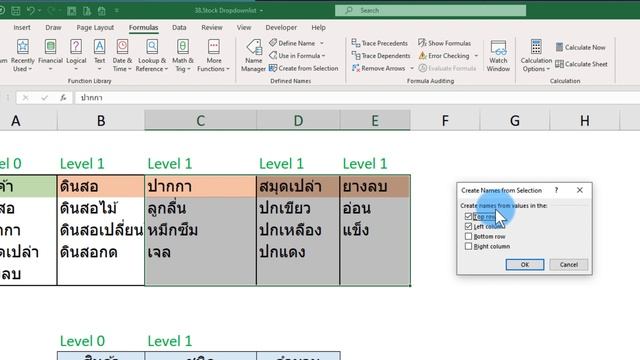
Task: Expand the Undo history dropdown arrow
Action: pyautogui.click(x=40, y=11)
